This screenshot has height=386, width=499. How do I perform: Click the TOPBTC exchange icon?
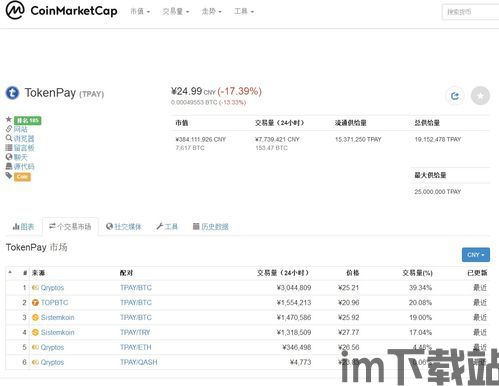pos(35,303)
